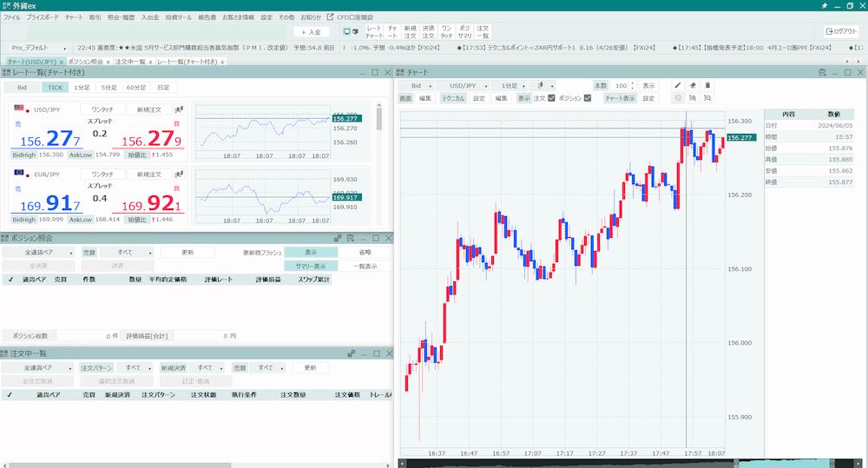Click the export icon in チャート panel title bar
The width and height of the screenshot is (868, 468).
(x=822, y=73)
